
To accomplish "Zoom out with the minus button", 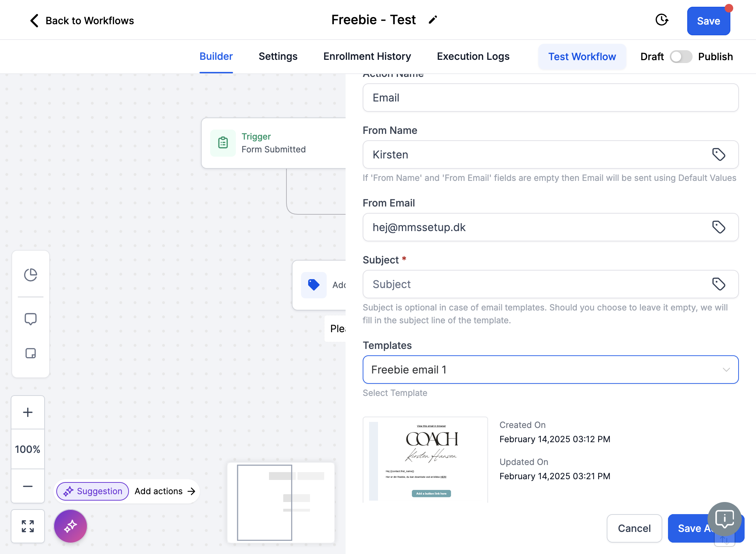I will point(28,486).
